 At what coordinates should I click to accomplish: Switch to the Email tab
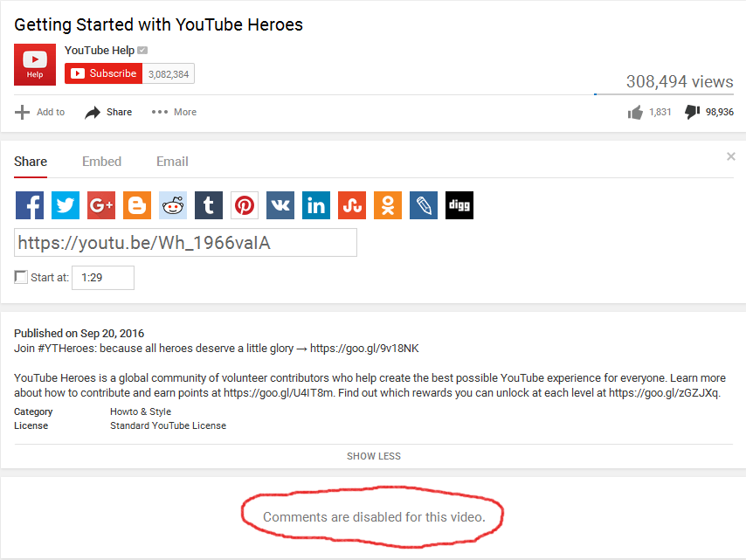(x=172, y=162)
